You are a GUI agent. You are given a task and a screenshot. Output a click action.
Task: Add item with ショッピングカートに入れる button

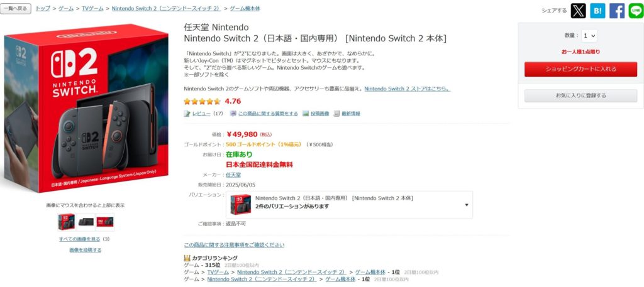580,69
